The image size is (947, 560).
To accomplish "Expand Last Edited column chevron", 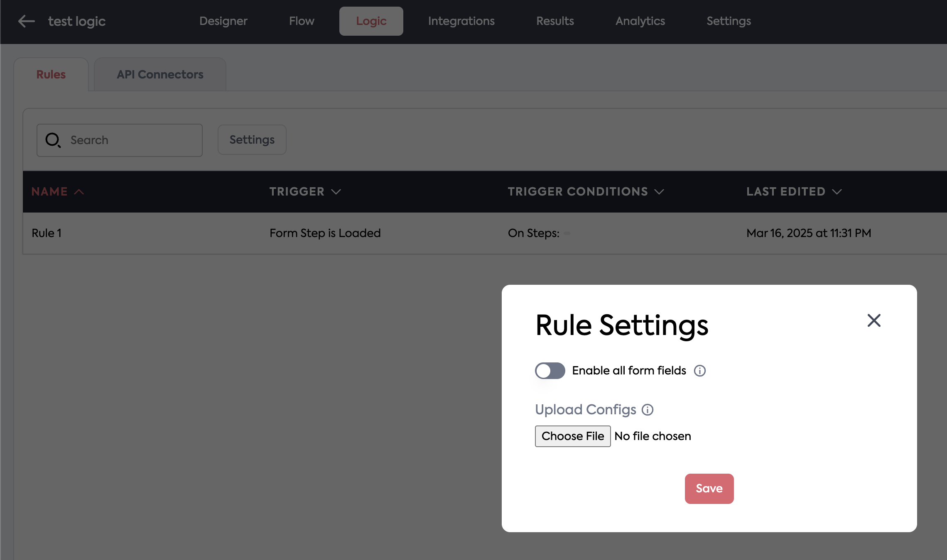I will (837, 192).
